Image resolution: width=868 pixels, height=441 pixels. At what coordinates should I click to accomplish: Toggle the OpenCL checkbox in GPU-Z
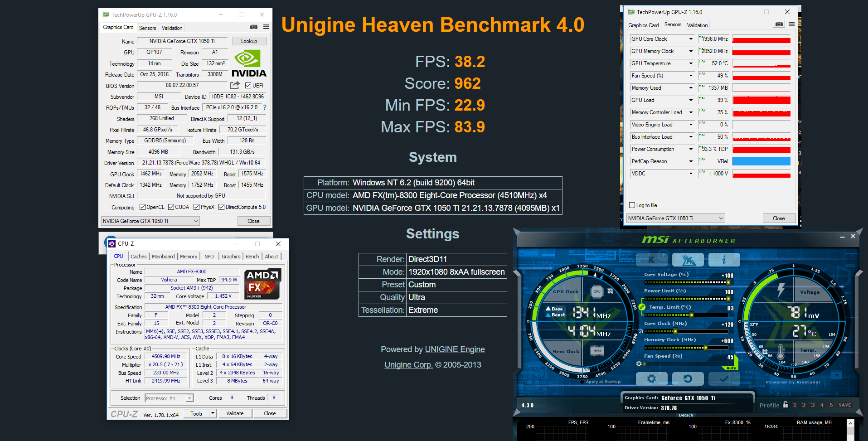[142, 207]
